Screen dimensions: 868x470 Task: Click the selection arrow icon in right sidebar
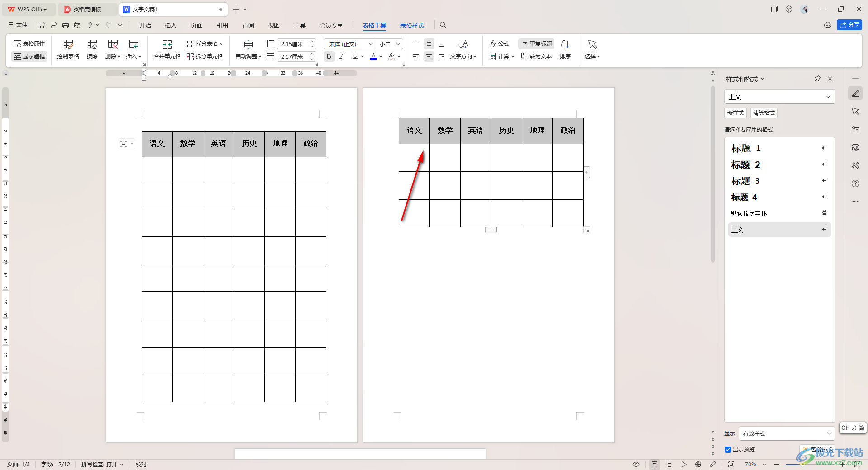coord(855,111)
